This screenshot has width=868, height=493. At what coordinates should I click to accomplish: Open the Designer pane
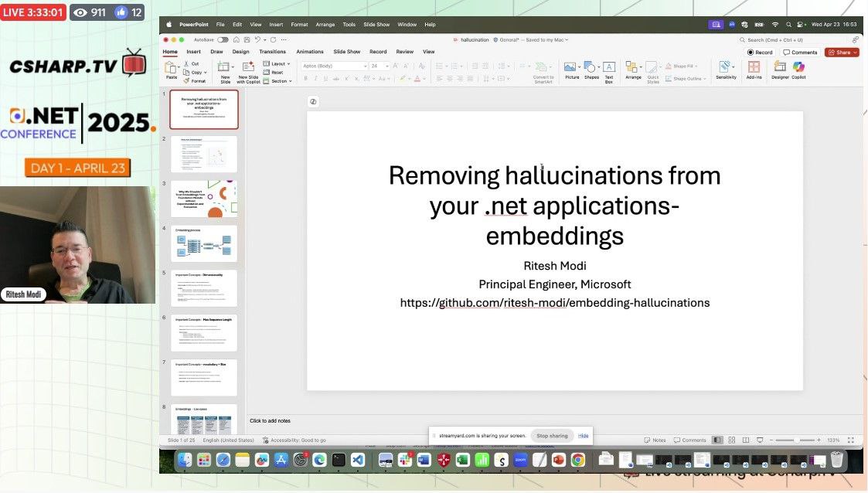780,67
